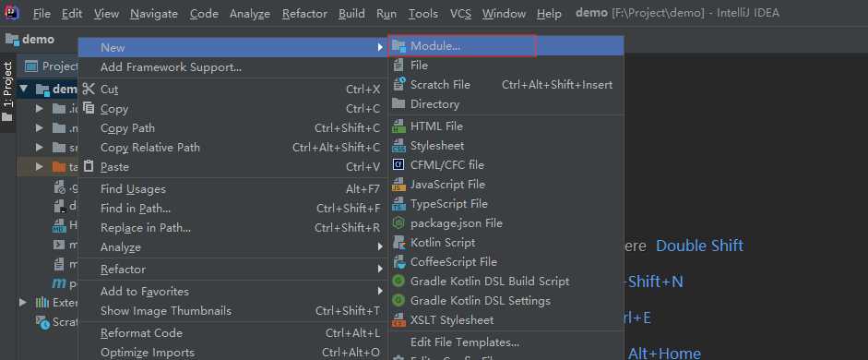The width and height of the screenshot is (868, 360).
Task: Open the Analyze submenu in context menu
Action: [232, 247]
